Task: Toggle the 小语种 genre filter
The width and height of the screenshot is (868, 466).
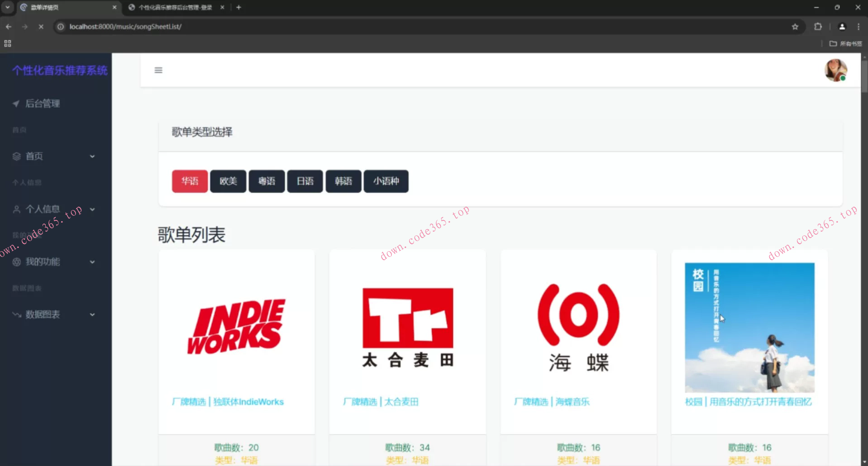Action: tap(386, 181)
